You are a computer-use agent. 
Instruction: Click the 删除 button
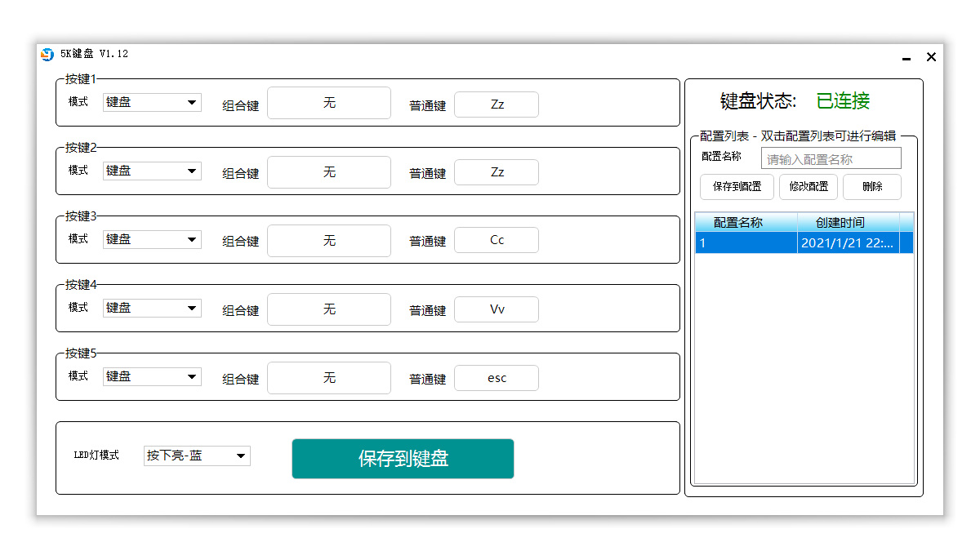pos(871,186)
